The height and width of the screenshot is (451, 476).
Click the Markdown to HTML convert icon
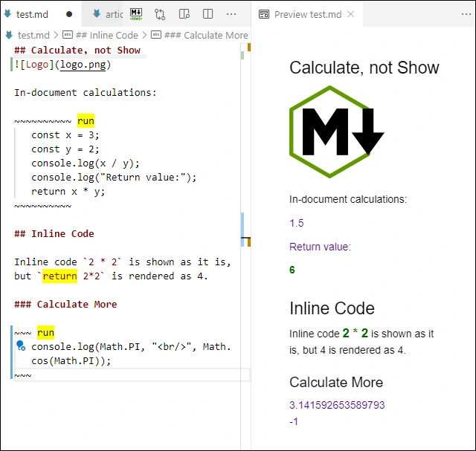pos(136,14)
